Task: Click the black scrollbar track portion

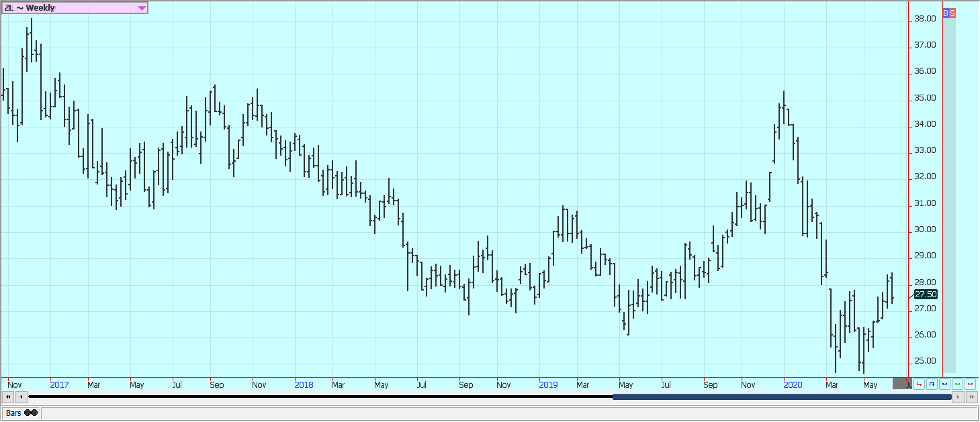Action: [x=320, y=397]
